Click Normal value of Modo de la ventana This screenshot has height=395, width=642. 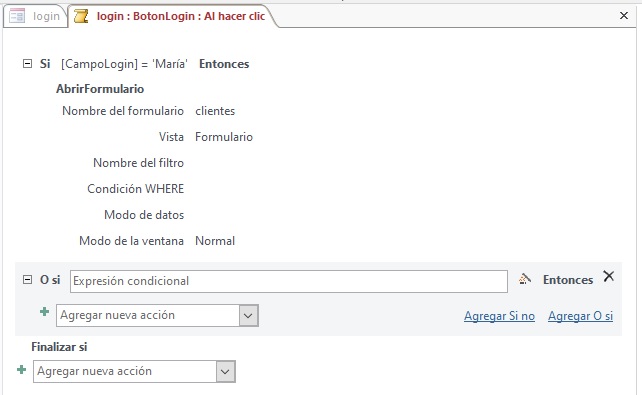tap(215, 241)
